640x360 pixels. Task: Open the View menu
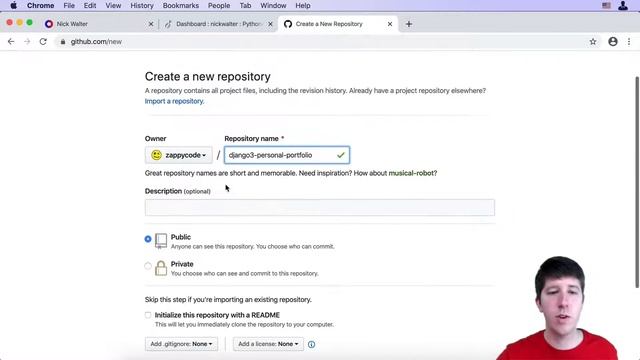[x=113, y=6]
